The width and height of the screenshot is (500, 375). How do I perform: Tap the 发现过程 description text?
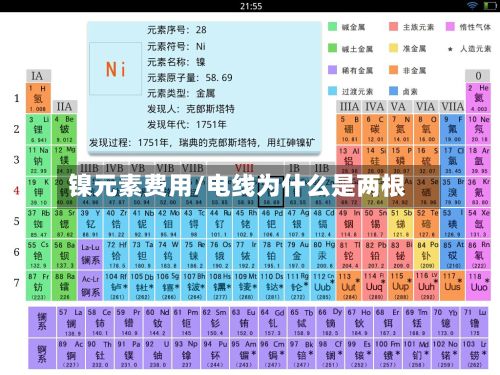pos(202,143)
